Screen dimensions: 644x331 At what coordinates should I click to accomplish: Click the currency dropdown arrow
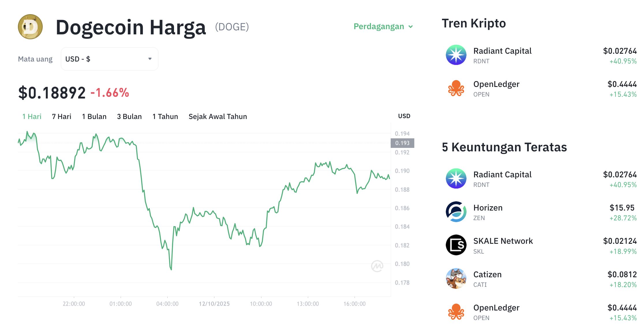(x=150, y=59)
